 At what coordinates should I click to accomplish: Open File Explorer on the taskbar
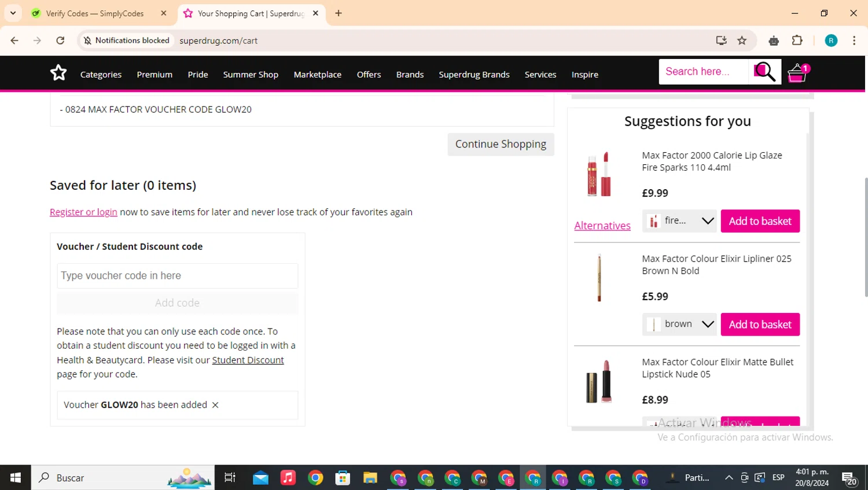pos(370,478)
